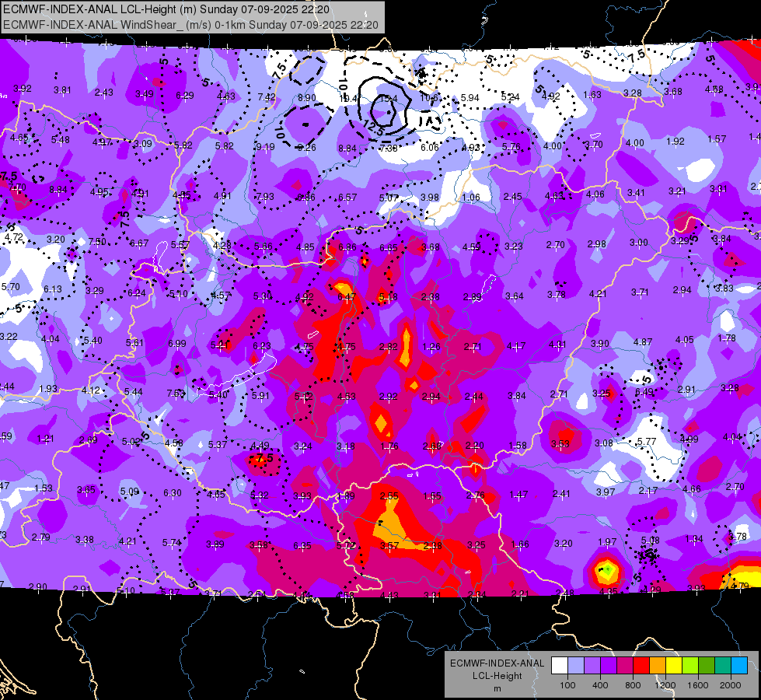Click the orange legend swatch
Image resolution: width=761 pixels, height=700 pixels.
click(658, 666)
